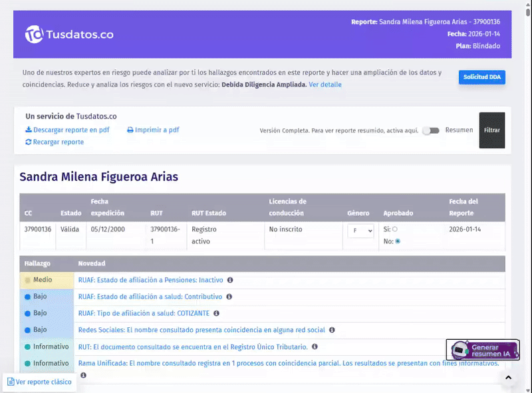Click the Solicitud DDA button
The image size is (532, 393).
point(481,77)
